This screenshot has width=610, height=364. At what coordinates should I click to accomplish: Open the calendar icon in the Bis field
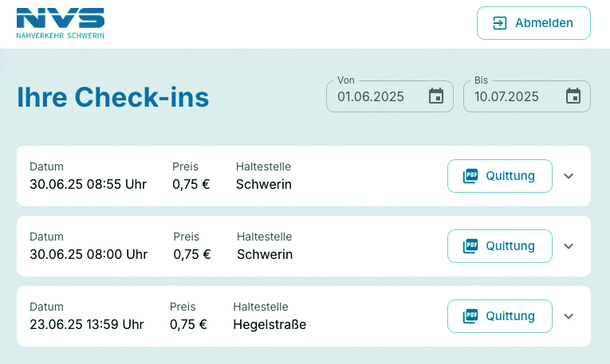pos(573,96)
